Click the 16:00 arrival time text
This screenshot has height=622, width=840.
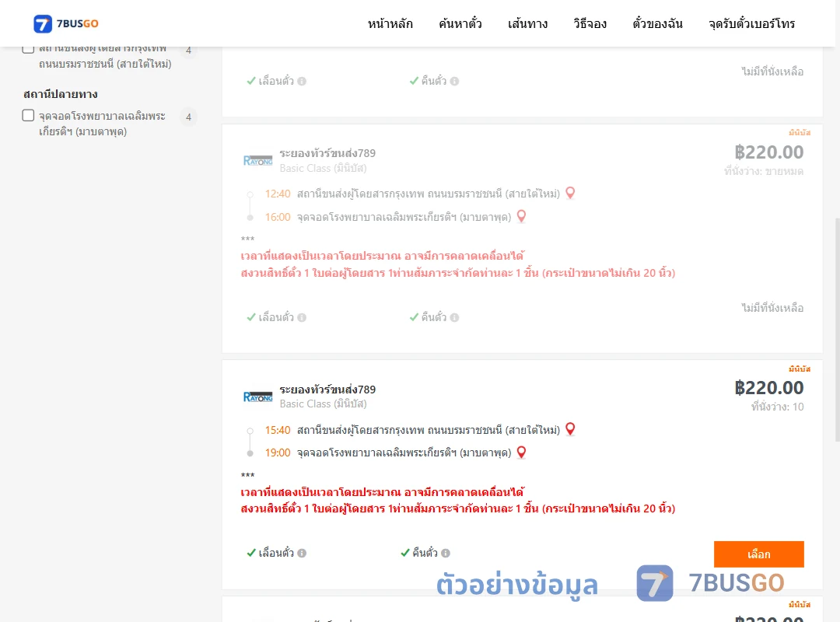pyautogui.click(x=278, y=218)
